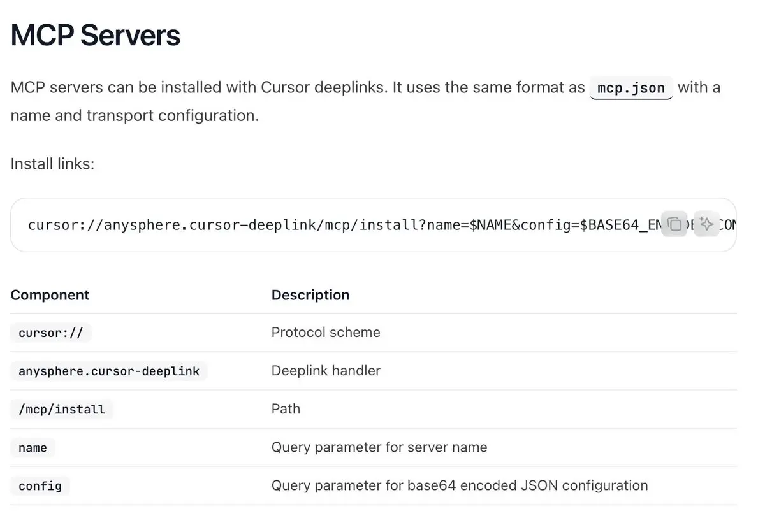This screenshot has width=765, height=532.
Task: Click the Component column header
Action: pyautogui.click(x=50, y=295)
